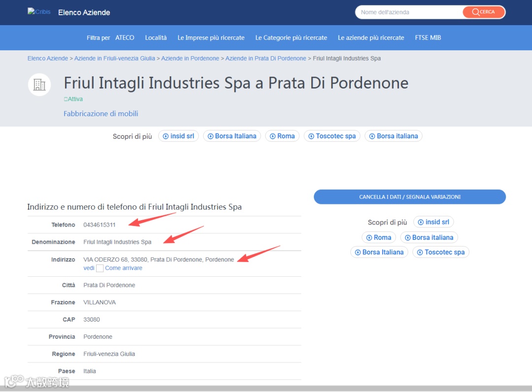Viewport: 532px width, 392px height.
Task: Open Fabbricazione di mobili category link
Action: pos(101,114)
